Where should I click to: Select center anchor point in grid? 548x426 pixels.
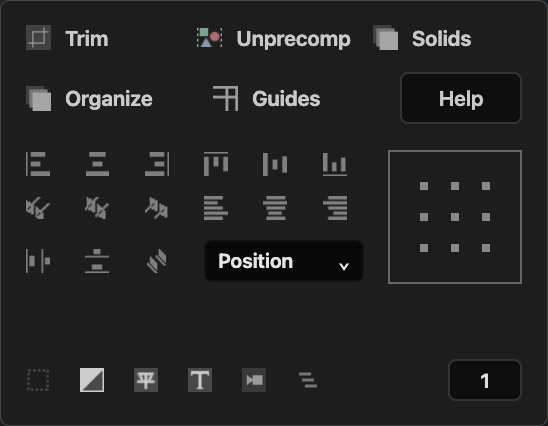click(455, 217)
